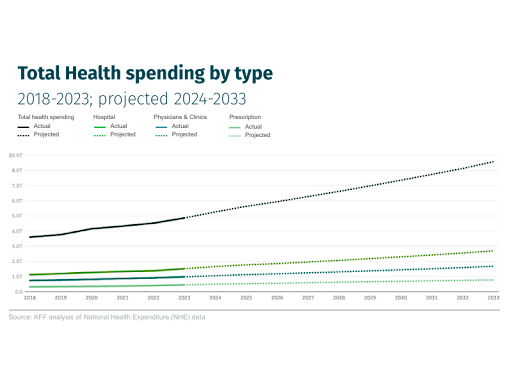512x384 pixels.
Task: Click the 2032 x-axis label
Action: (463, 298)
